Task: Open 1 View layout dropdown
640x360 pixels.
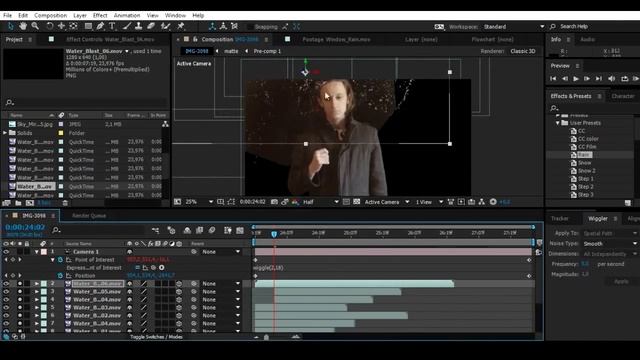Action: point(429,202)
